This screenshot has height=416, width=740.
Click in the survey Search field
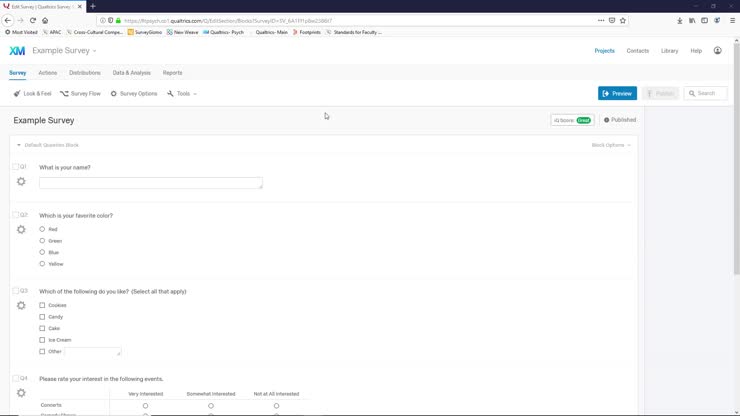pyautogui.click(x=706, y=93)
